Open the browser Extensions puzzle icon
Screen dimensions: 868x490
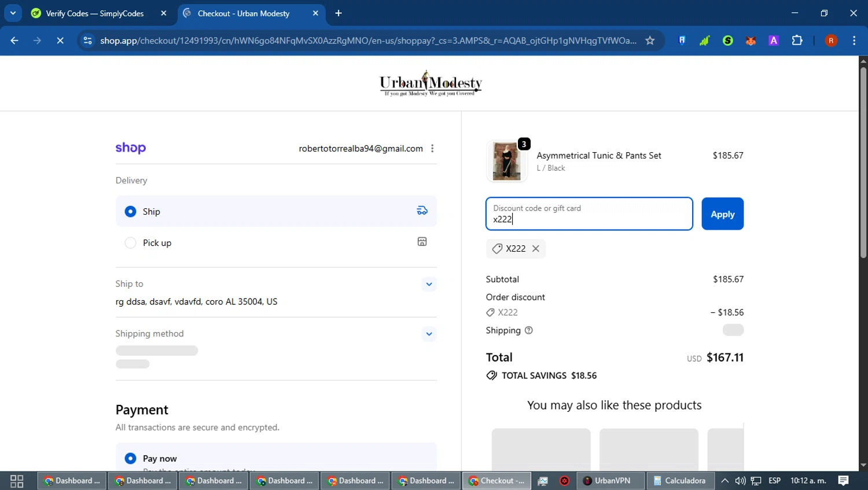(797, 40)
